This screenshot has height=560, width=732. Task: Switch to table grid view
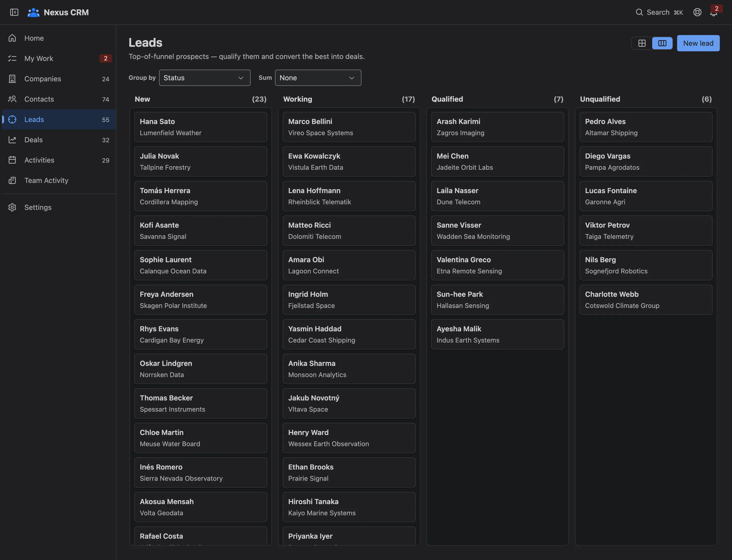click(x=642, y=43)
